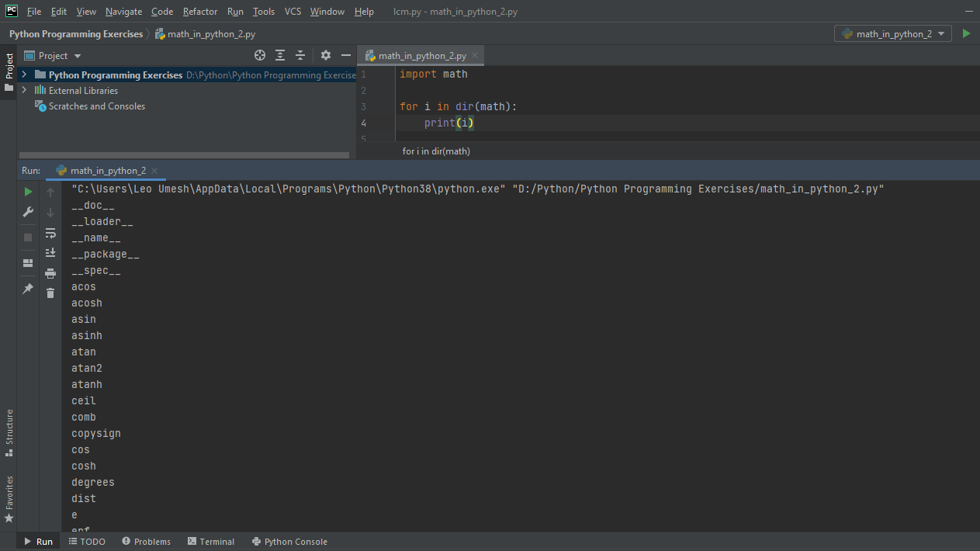This screenshot has height=551, width=980.
Task: Open the Navigate menu
Action: tap(124, 12)
